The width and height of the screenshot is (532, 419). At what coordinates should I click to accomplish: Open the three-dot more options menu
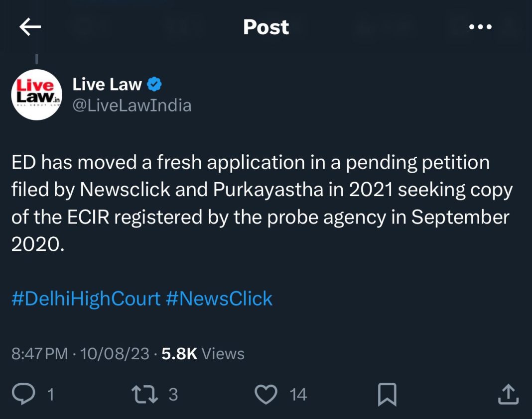pos(480,27)
